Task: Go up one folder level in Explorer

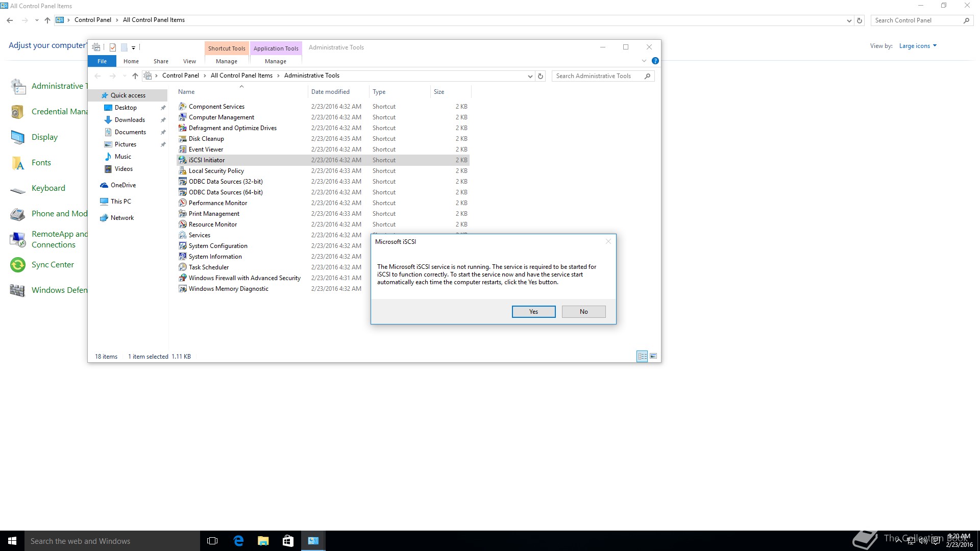Action: coord(135,76)
